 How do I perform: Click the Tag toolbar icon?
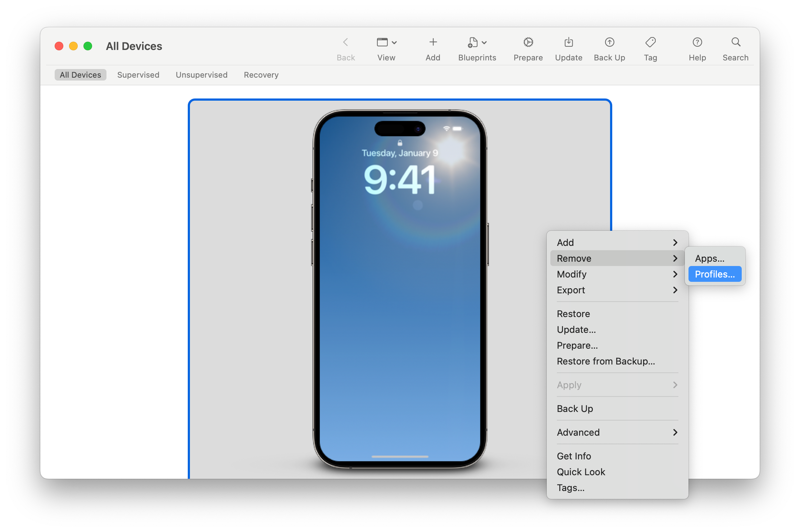[x=650, y=42]
